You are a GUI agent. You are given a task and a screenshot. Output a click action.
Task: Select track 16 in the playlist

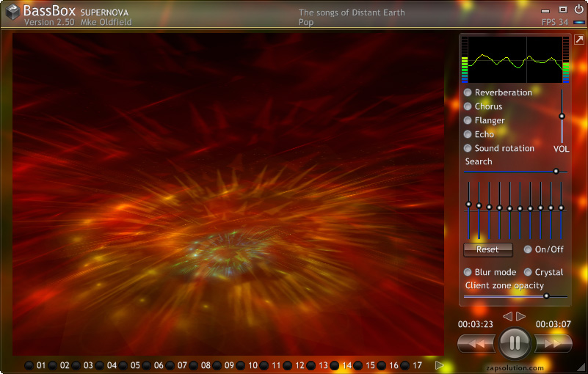[x=382, y=365]
